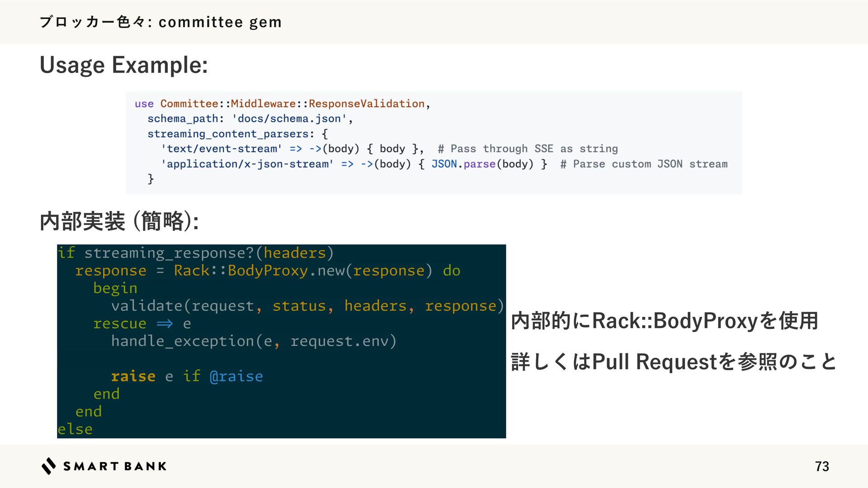
Task: Click the 内部実装 (簡略) heading
Action: coord(119,221)
